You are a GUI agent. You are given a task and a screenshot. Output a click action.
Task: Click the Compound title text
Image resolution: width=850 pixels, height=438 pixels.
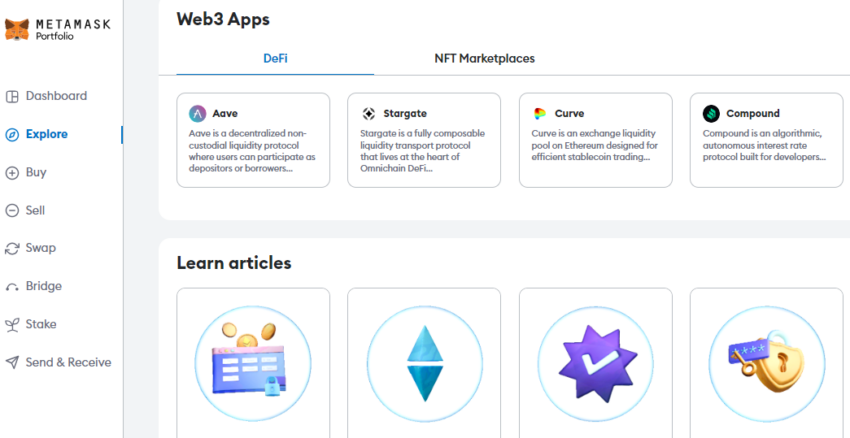pyautogui.click(x=753, y=114)
